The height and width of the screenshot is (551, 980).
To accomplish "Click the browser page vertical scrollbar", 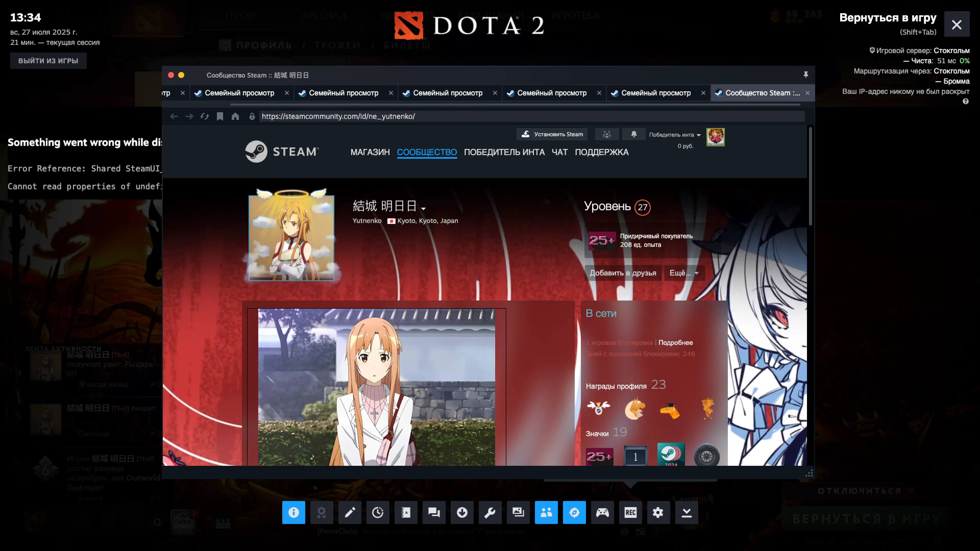I will (x=810, y=176).
